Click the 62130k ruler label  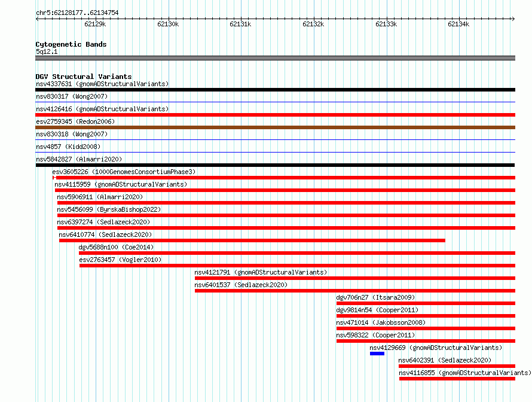[x=168, y=24]
